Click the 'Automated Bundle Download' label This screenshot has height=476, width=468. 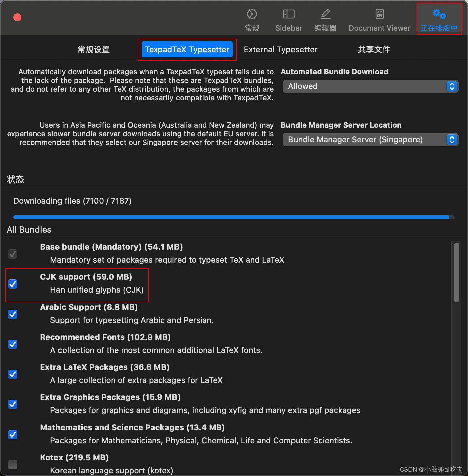coord(335,72)
